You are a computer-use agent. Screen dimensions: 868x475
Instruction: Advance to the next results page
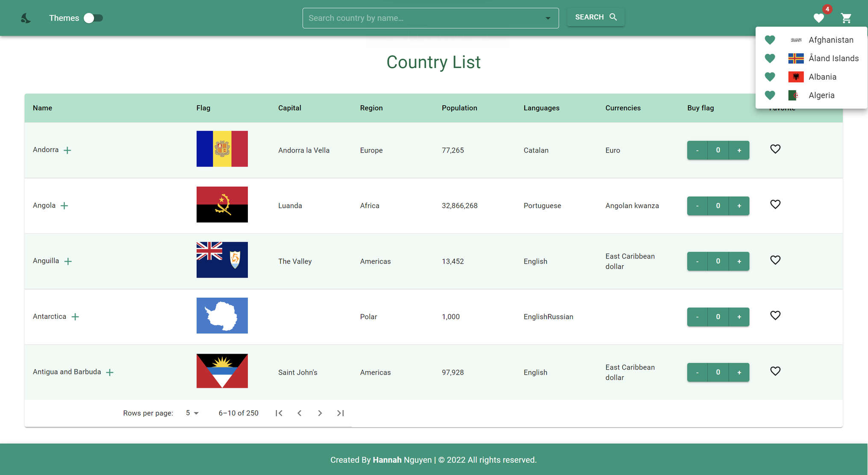coord(320,413)
